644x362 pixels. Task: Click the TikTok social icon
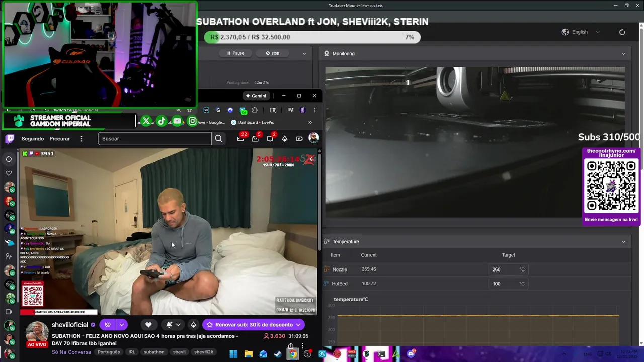coord(162,121)
